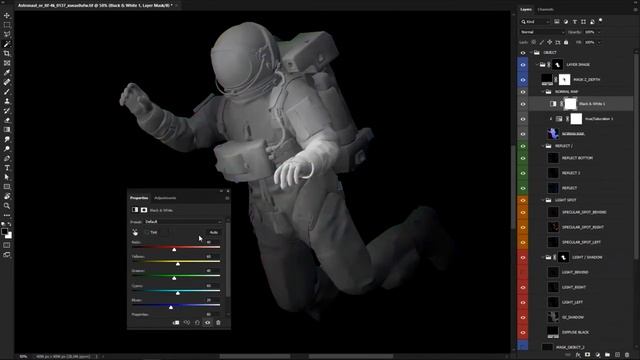Select the Pen tool

point(7,158)
